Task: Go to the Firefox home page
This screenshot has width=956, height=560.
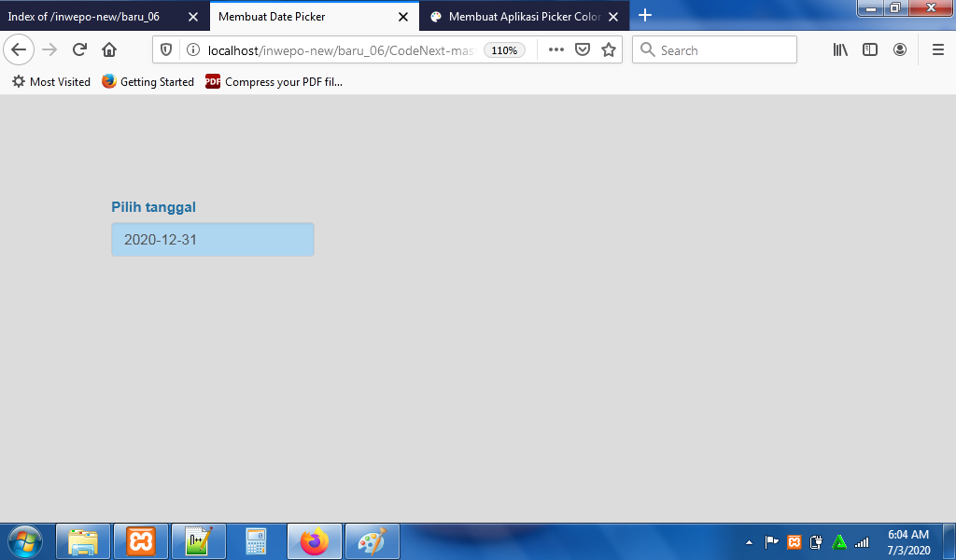Action: pos(109,50)
